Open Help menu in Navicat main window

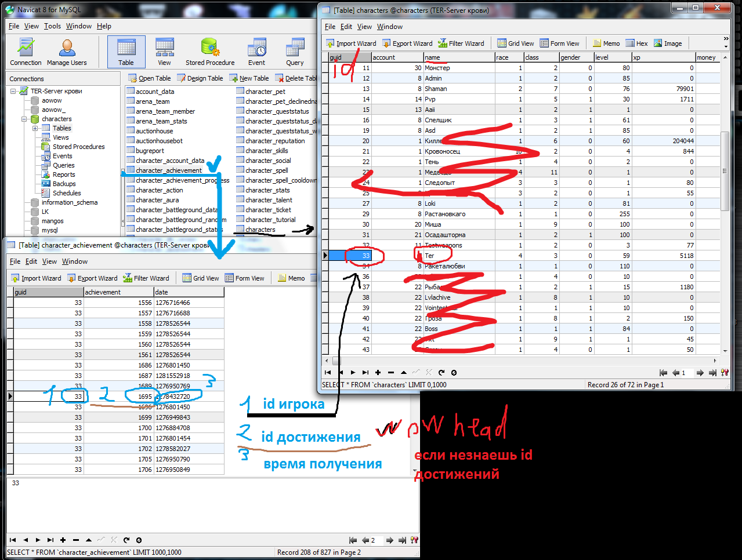click(x=104, y=26)
